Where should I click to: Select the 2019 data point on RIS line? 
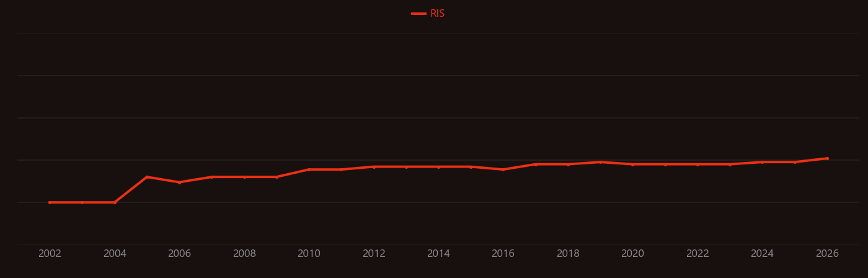(600, 162)
